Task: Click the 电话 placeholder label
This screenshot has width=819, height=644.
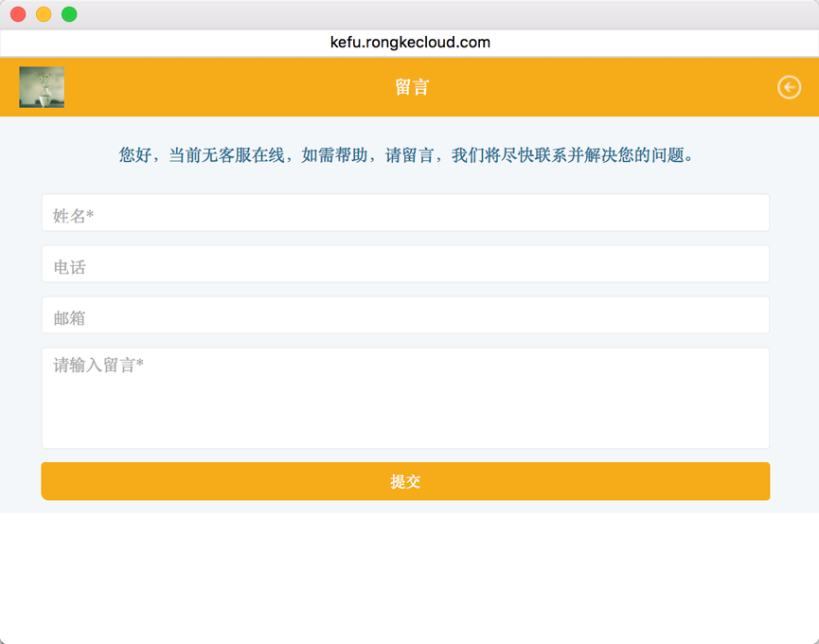Action: 69,268
